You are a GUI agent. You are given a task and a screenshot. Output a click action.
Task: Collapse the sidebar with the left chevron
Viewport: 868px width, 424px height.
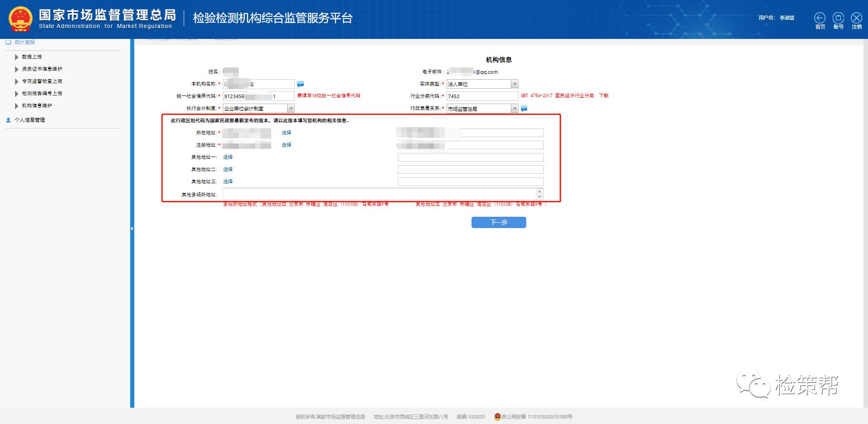coord(132,228)
